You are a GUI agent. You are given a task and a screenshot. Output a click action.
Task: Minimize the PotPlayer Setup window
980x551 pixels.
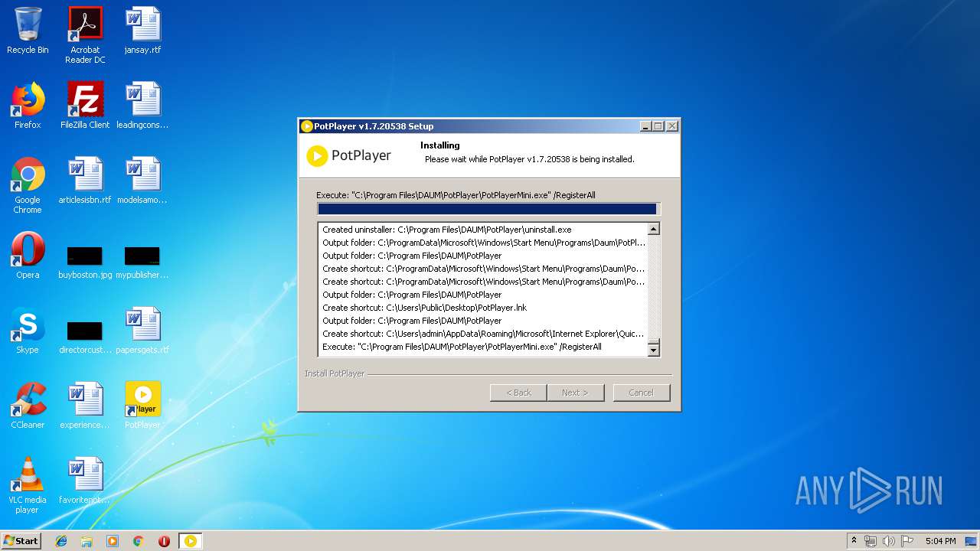click(x=645, y=126)
